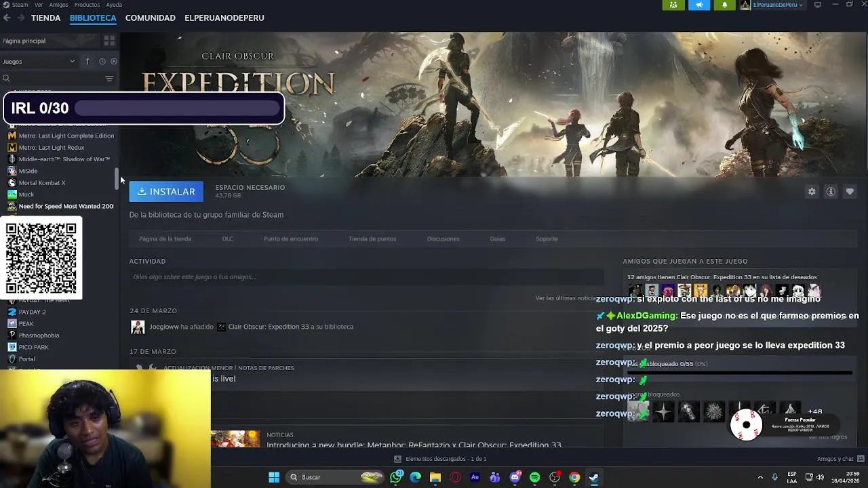The image size is (868, 488).
Task: Open Joeglovvw's avatar in activity feed
Action: tap(138, 327)
